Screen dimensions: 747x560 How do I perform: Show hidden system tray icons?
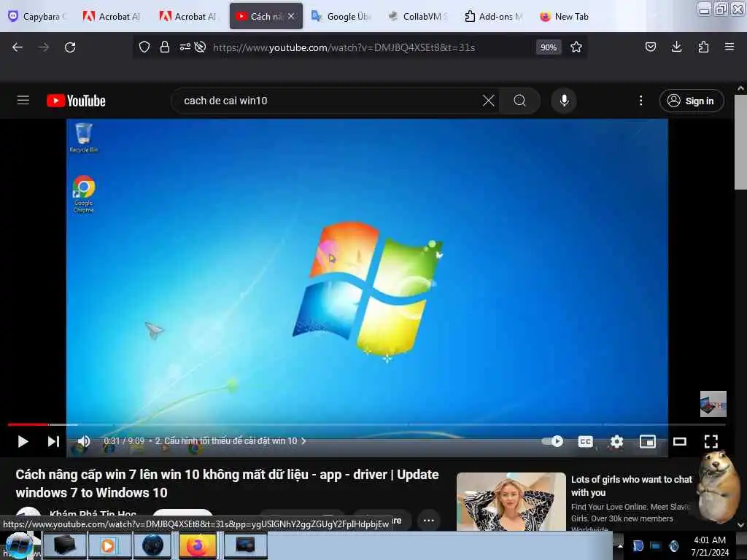tap(620, 545)
